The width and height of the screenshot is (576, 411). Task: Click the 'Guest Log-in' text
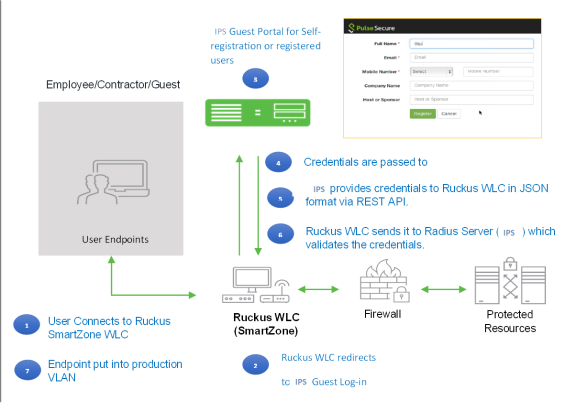pos(339,382)
